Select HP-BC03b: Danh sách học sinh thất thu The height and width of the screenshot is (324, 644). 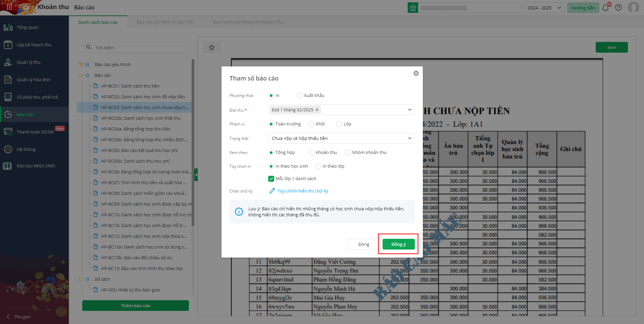point(141,118)
